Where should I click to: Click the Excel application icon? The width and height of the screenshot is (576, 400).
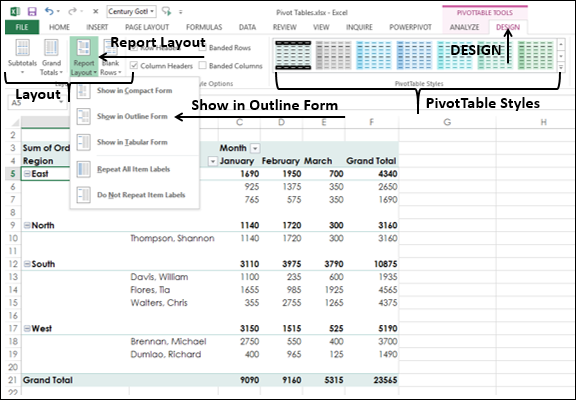(x=15, y=11)
